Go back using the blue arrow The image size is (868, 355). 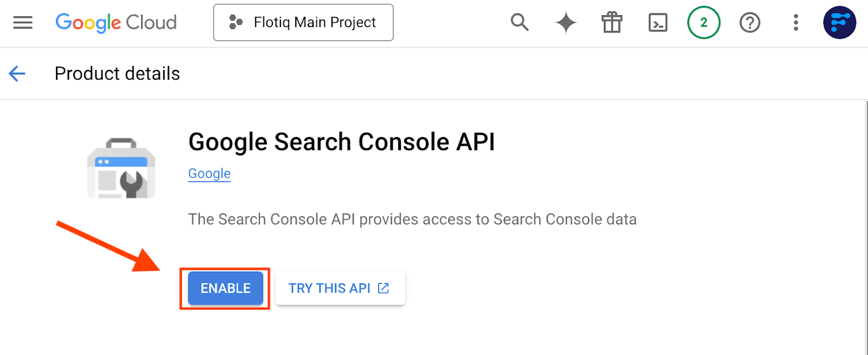17,74
